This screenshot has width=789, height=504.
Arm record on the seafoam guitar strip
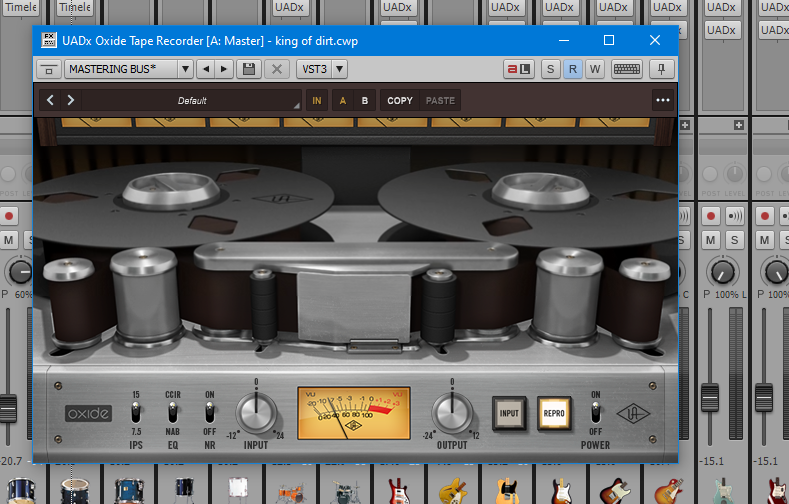pos(711,216)
